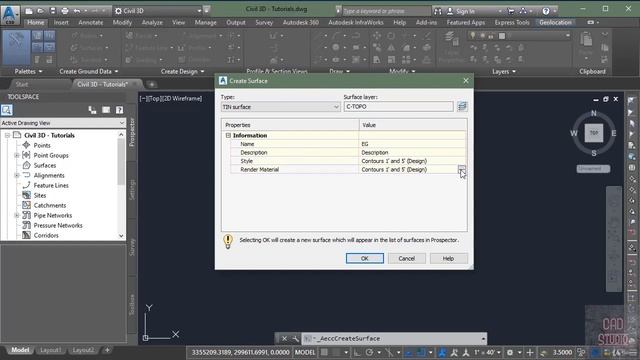Collapse the Information properties group

coord(228,135)
